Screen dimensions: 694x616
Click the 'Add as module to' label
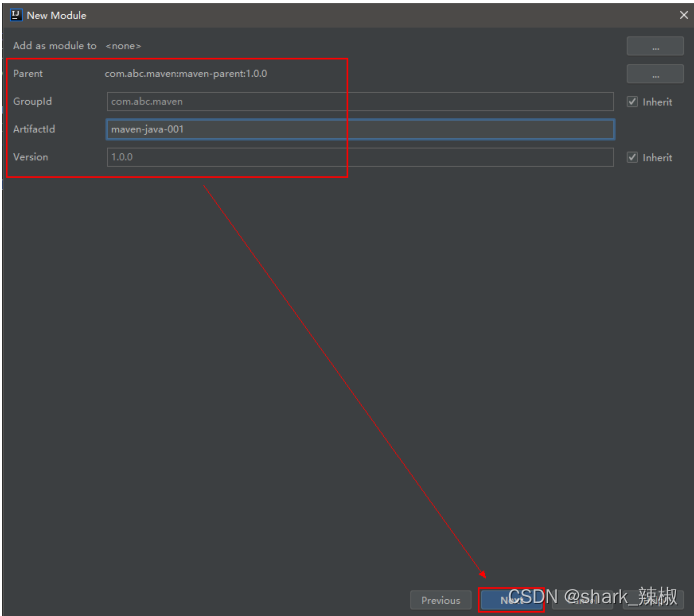(x=55, y=46)
